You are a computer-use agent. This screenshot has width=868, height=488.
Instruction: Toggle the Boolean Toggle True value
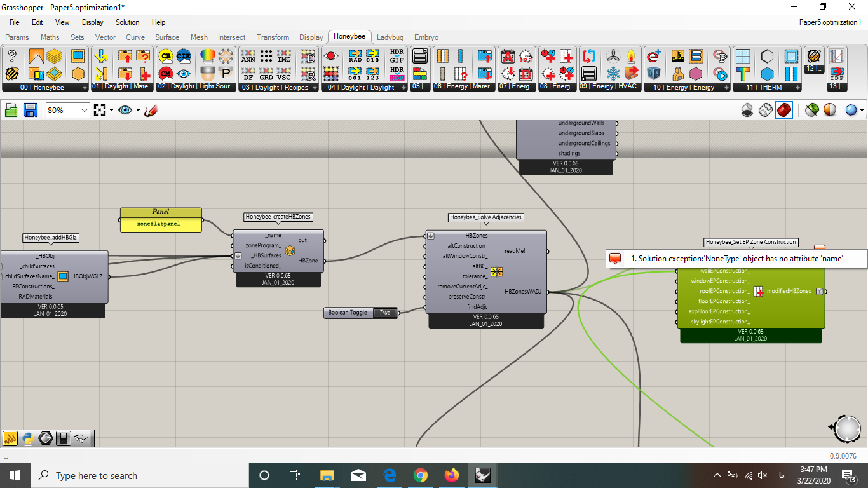(x=385, y=313)
